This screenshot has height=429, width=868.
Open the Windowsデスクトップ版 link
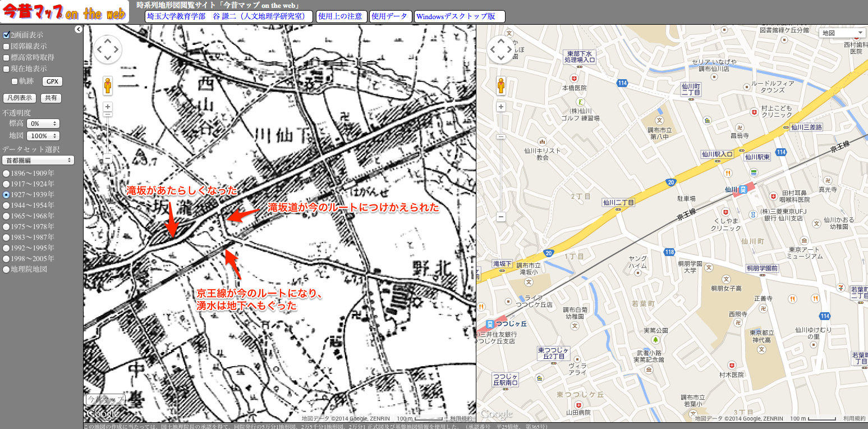[460, 16]
